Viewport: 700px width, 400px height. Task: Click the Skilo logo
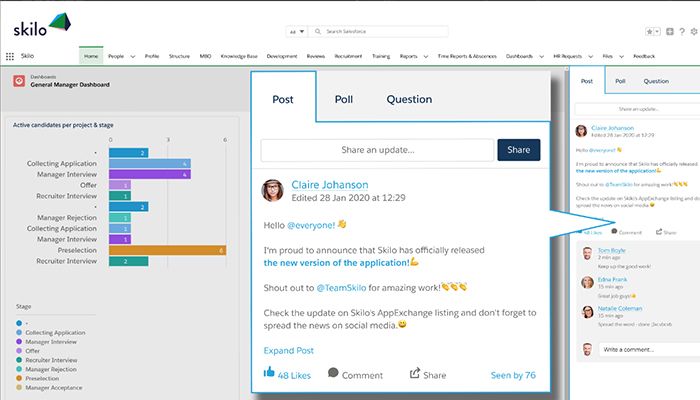[42, 25]
